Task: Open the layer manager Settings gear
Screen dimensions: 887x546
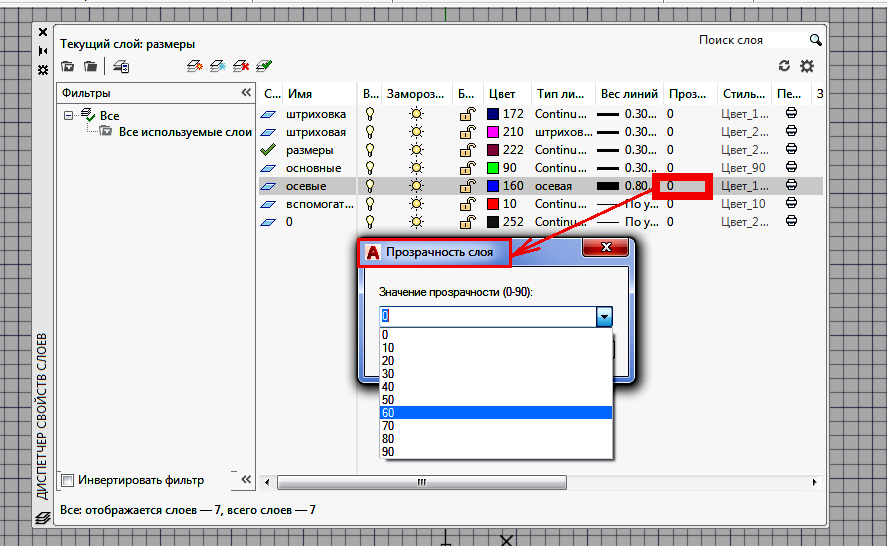Action: (x=806, y=66)
